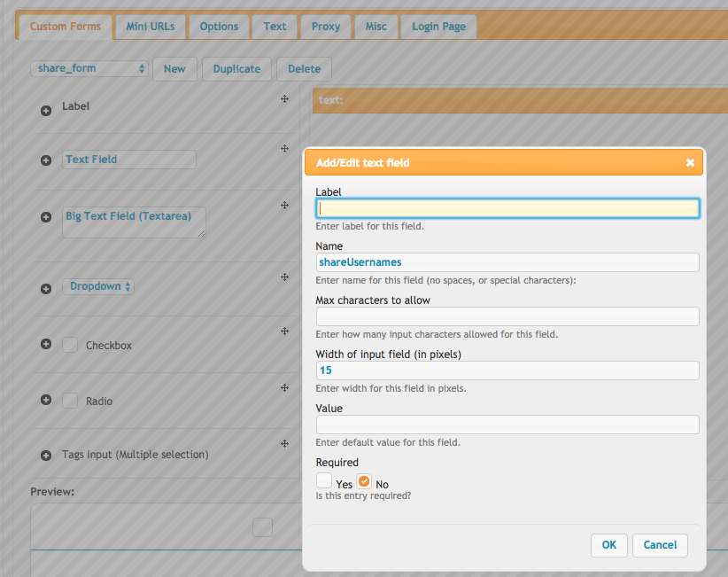The image size is (728, 577).
Task: Set Required to Yes
Action: pos(324,480)
